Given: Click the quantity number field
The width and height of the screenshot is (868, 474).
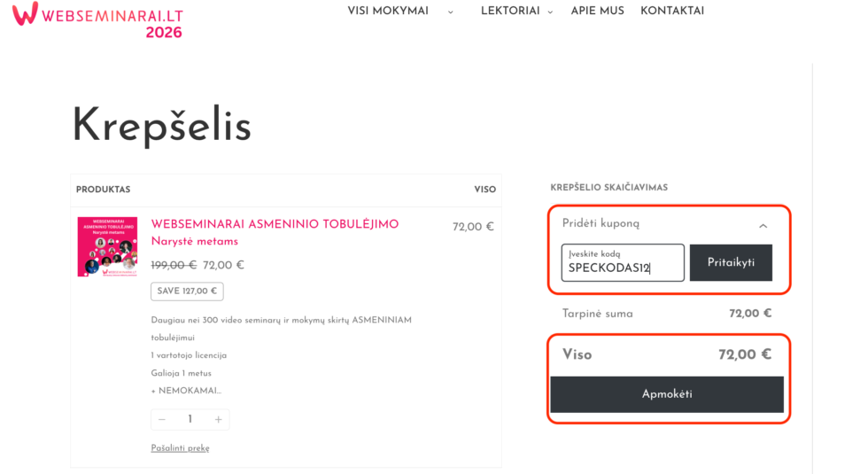Looking at the screenshot, I should click(190, 419).
